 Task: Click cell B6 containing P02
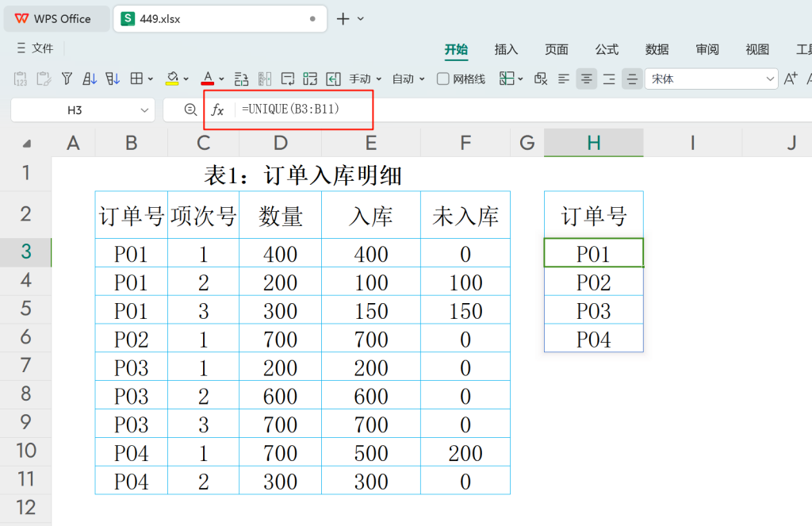(132, 339)
